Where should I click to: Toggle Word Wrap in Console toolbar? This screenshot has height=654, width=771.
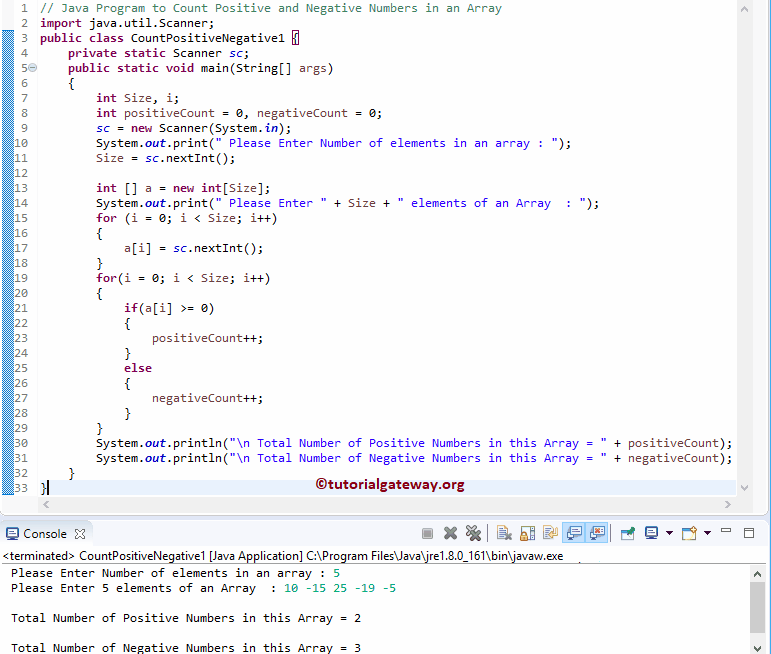(550, 534)
